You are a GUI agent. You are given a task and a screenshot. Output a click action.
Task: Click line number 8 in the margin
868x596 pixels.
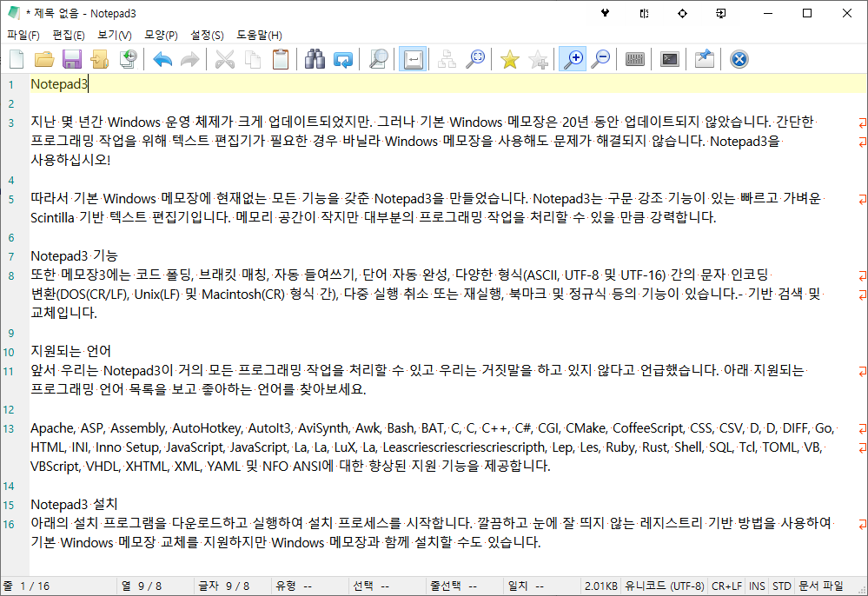coord(11,276)
